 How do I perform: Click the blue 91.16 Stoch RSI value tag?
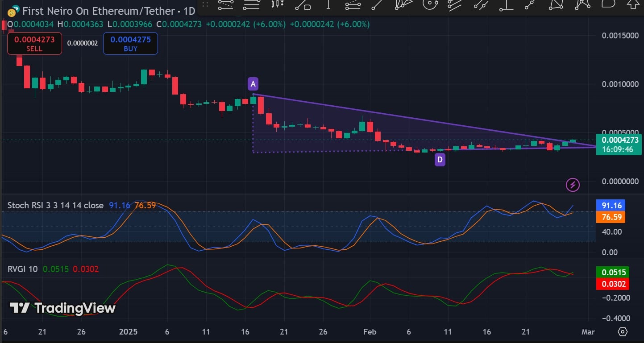click(x=610, y=206)
